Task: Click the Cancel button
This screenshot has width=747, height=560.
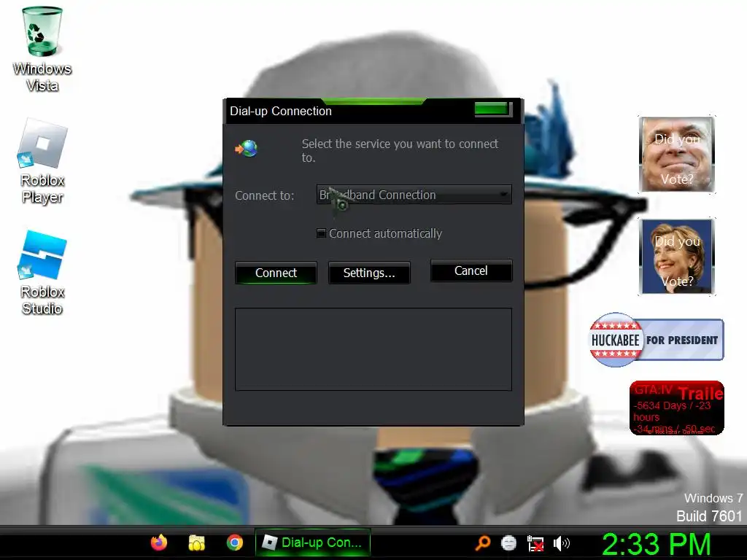Action: (471, 271)
